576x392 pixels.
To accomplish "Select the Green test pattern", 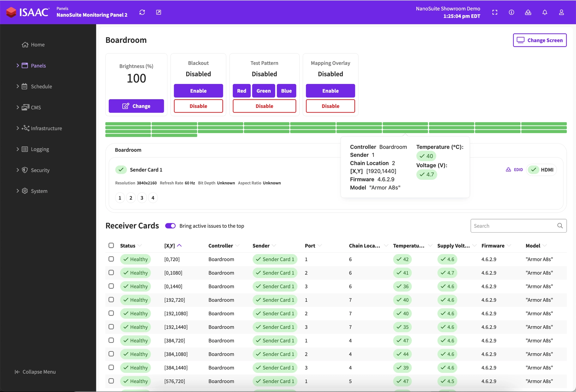I will [263, 91].
